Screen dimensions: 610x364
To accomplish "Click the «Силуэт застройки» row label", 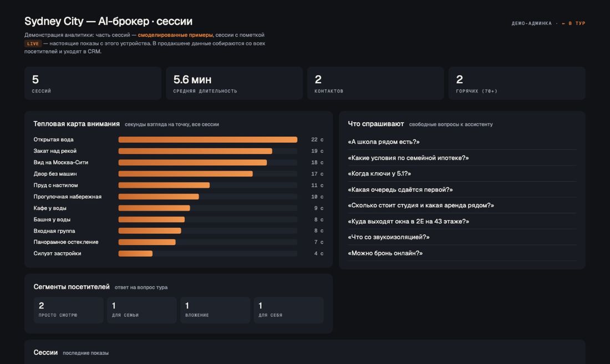I will point(57,253).
